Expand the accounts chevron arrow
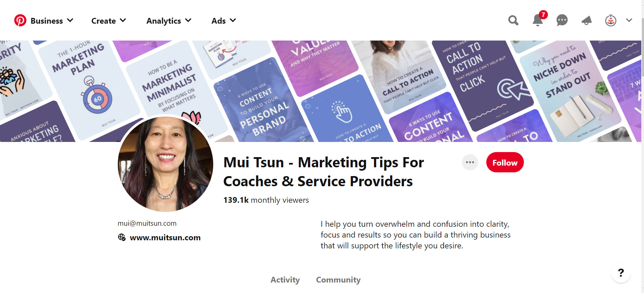Viewport: 644px width, 293px height. (629, 20)
